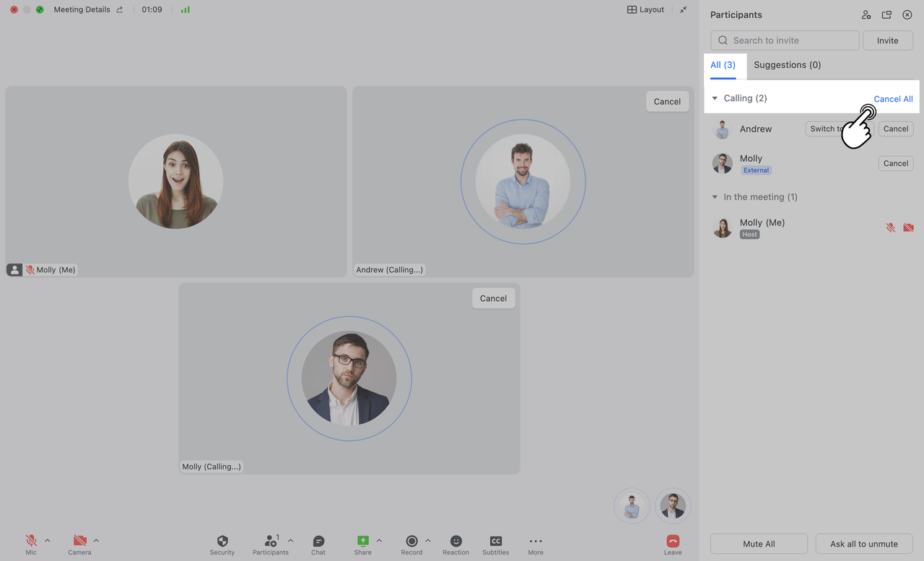The image size is (924, 561).
Task: Mute Molly's microphone in the participant list
Action: click(890, 227)
